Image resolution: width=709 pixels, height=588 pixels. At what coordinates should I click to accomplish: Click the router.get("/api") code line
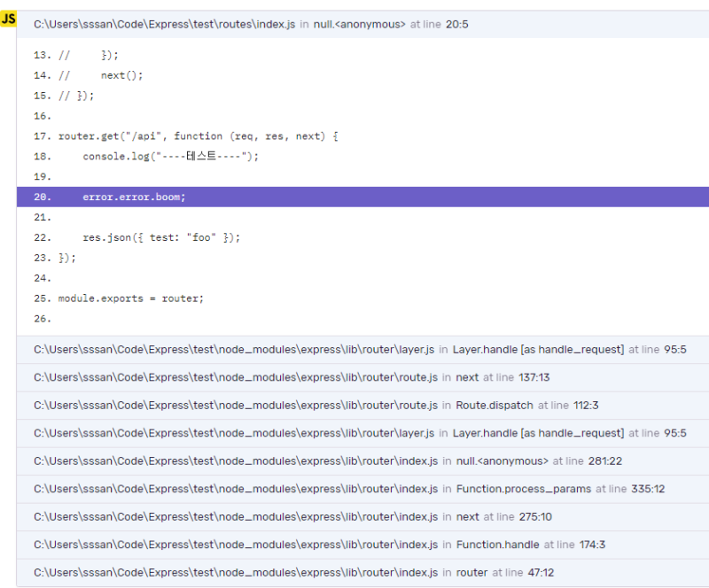(199, 136)
